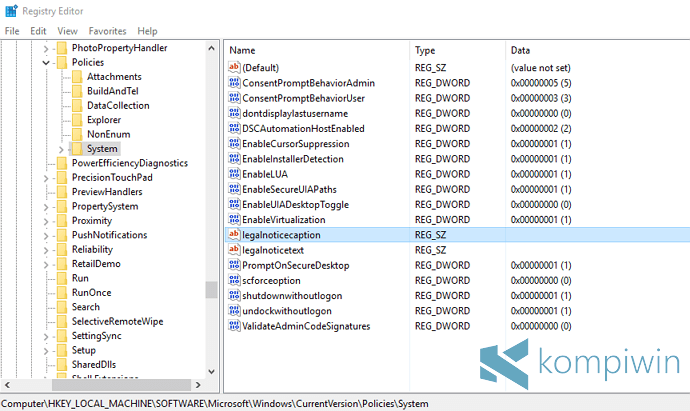
Task: Click the EnableInstallerDetection DWORD icon
Action: coord(234,158)
